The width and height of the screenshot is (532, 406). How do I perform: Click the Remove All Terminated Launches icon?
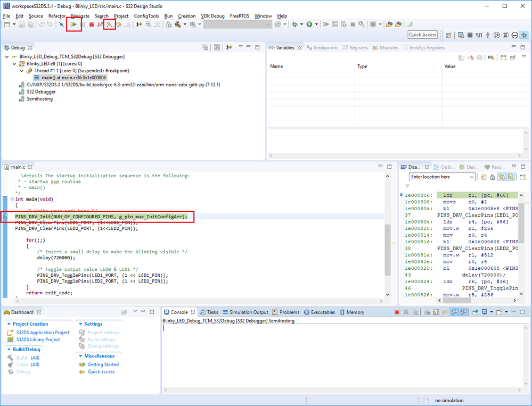pyautogui.click(x=205, y=47)
